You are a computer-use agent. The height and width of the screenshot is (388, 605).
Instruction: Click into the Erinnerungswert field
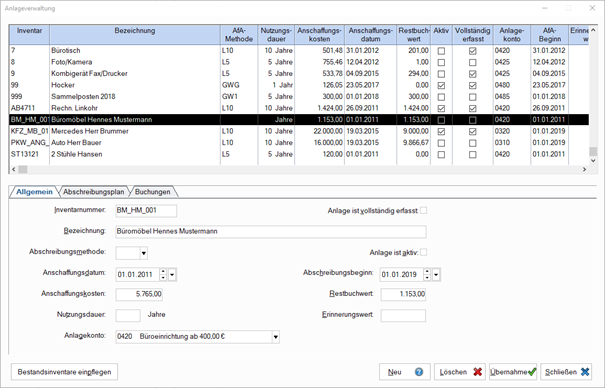403,315
